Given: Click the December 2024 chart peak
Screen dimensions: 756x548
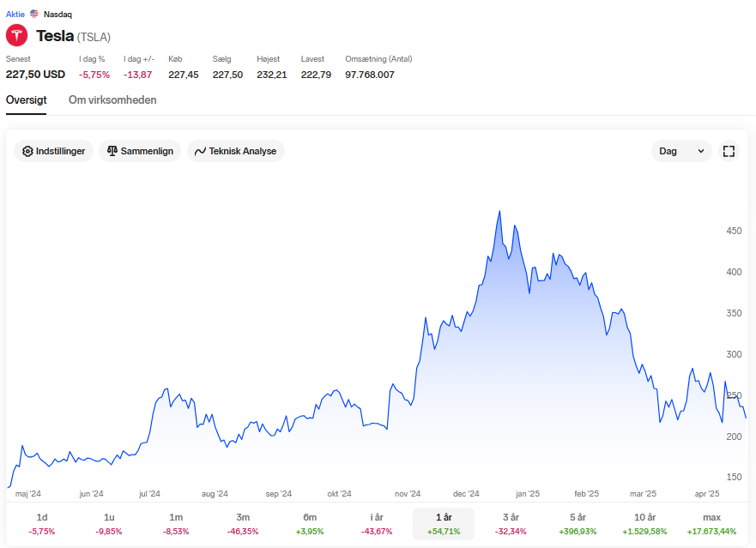Looking at the screenshot, I should click(x=499, y=211).
